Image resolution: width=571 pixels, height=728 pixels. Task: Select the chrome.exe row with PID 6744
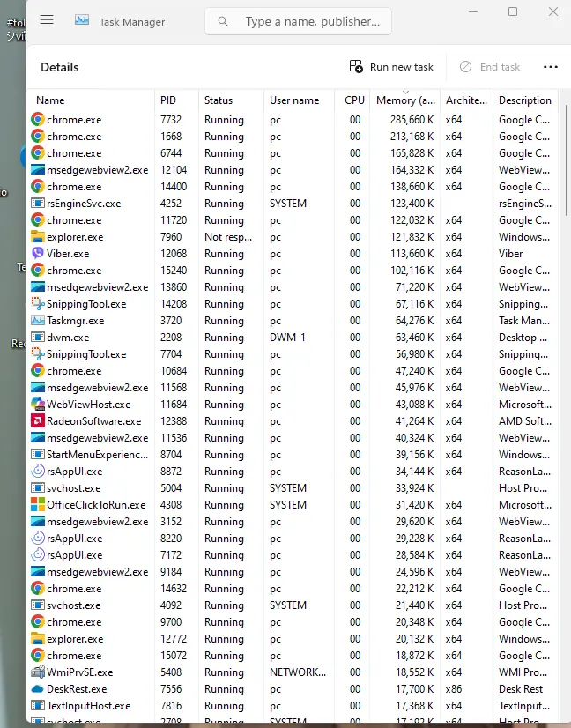pyautogui.click(x=293, y=153)
